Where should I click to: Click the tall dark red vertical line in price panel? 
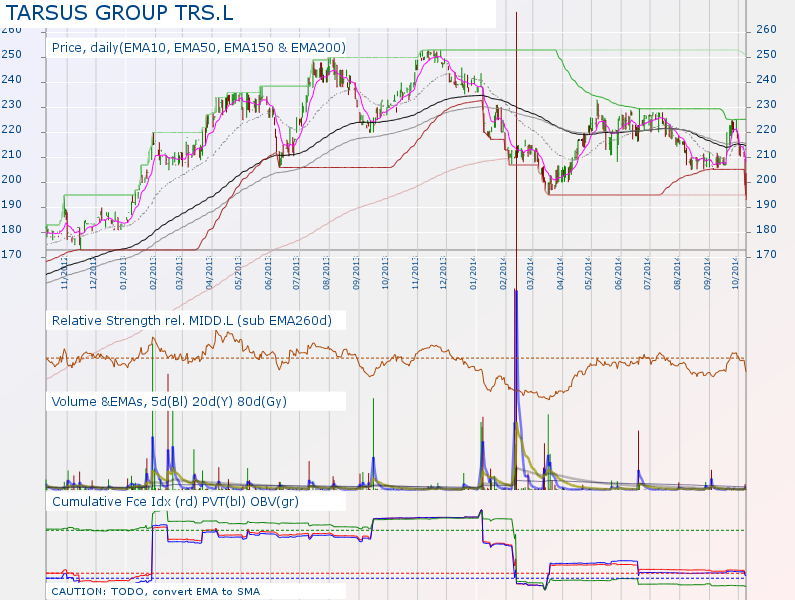pos(516,100)
